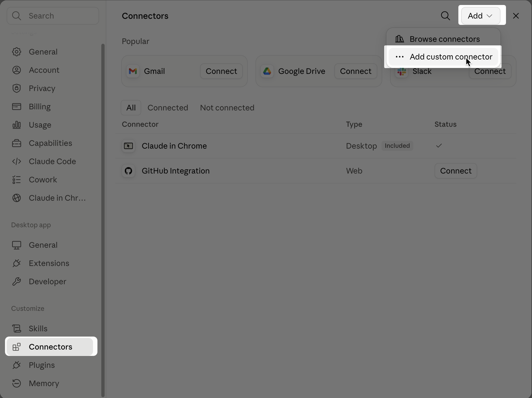Click the Claude in Chrome connector icon

click(x=128, y=146)
